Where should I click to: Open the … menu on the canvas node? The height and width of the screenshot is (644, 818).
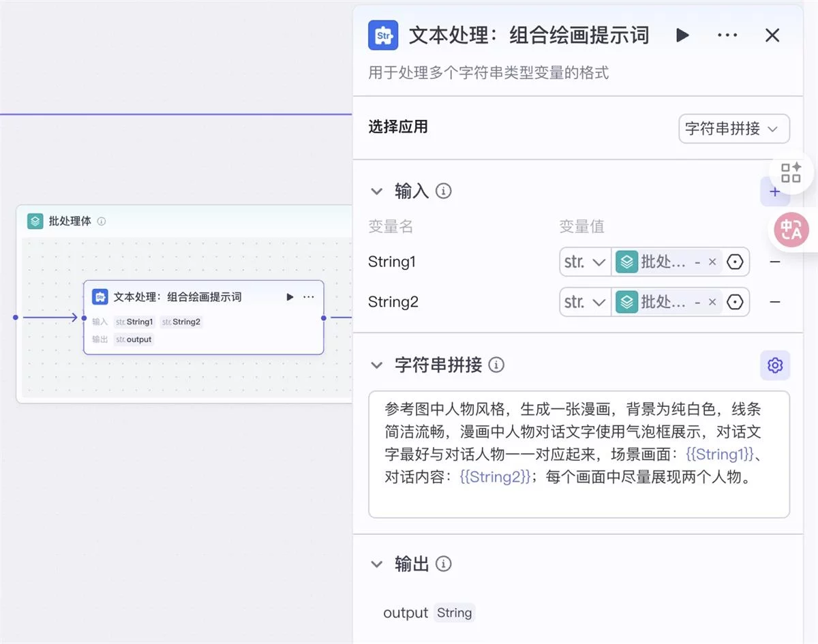click(308, 296)
